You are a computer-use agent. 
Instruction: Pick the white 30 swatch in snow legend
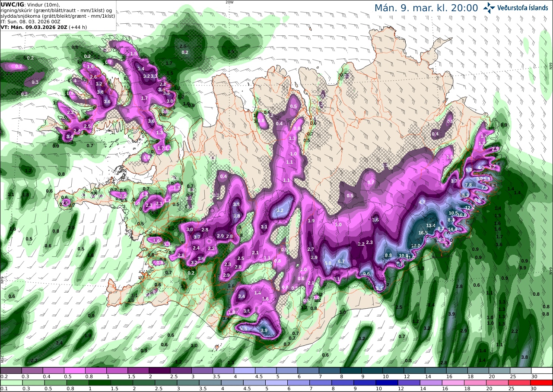(542, 370)
